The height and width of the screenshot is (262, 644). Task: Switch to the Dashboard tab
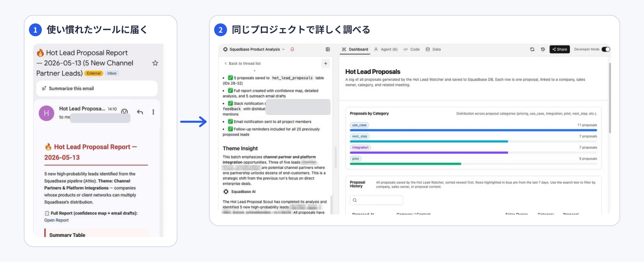pyautogui.click(x=355, y=49)
